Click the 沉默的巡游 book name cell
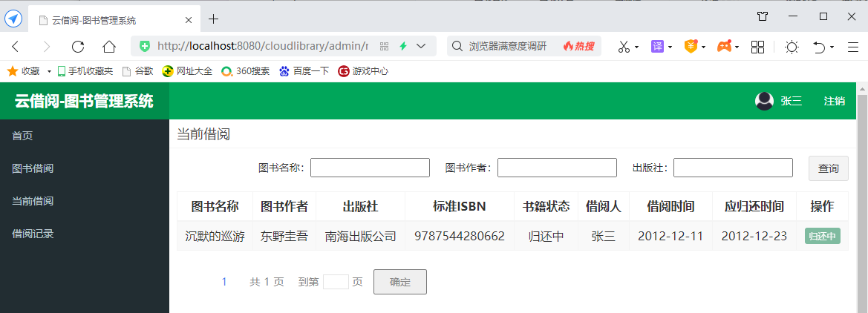This screenshot has width=868, height=313. [x=215, y=236]
